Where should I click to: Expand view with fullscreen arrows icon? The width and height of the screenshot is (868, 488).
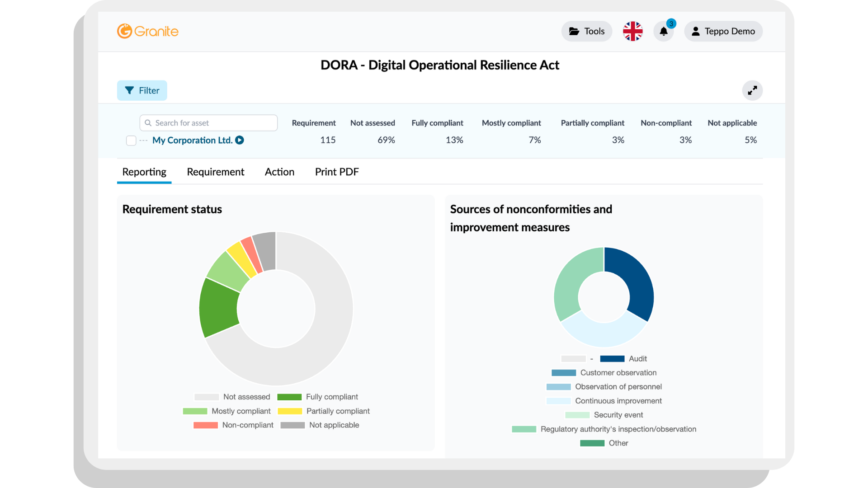click(752, 90)
